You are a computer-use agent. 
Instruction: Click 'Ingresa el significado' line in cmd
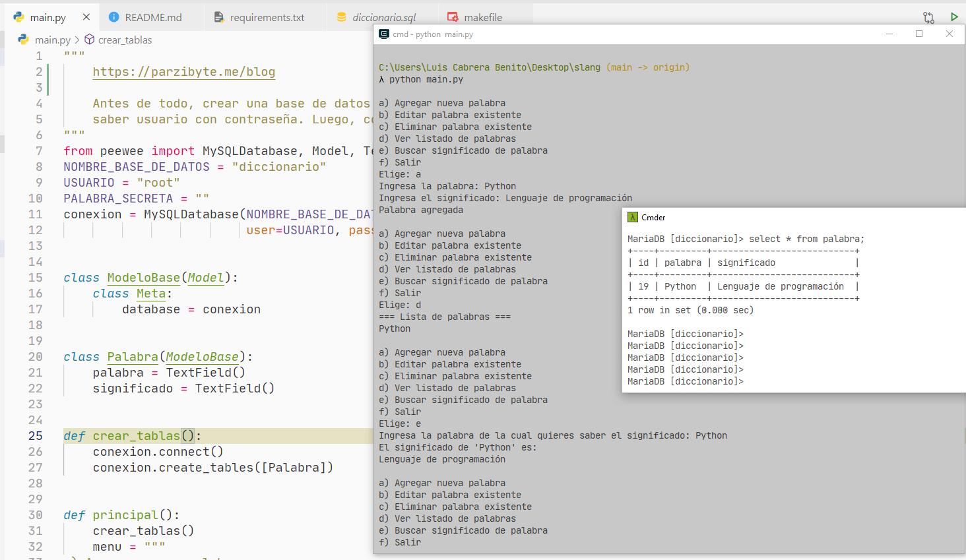click(505, 198)
